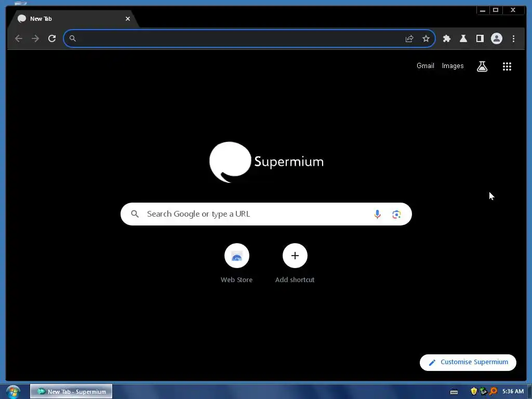Go forward with the forward arrow
Viewport: 532px width, 399px height.
pos(35,38)
